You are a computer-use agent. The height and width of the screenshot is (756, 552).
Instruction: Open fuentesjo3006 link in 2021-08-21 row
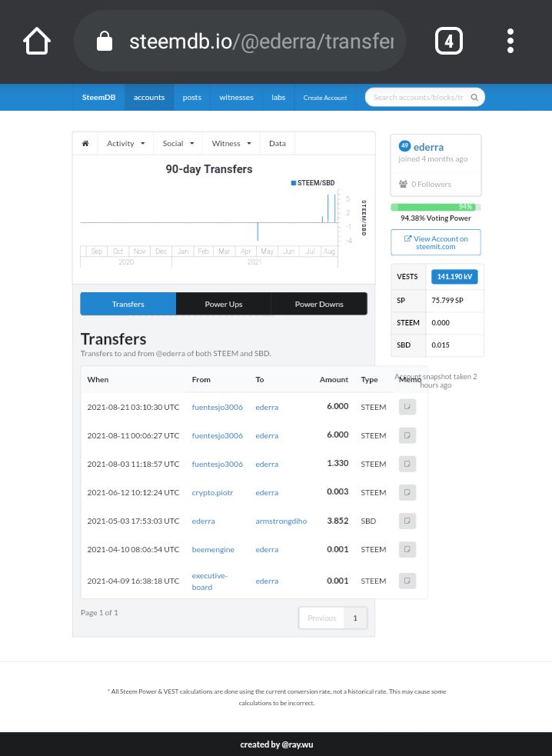pos(218,407)
